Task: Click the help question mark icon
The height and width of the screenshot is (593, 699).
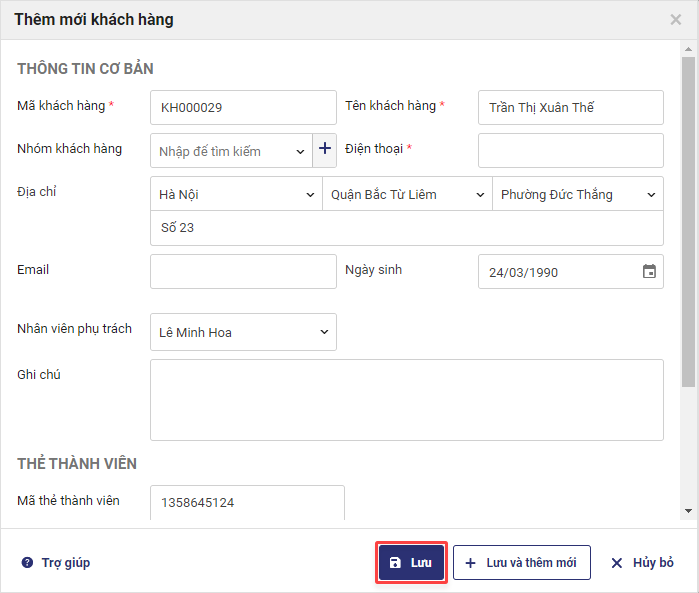Action: (27, 563)
